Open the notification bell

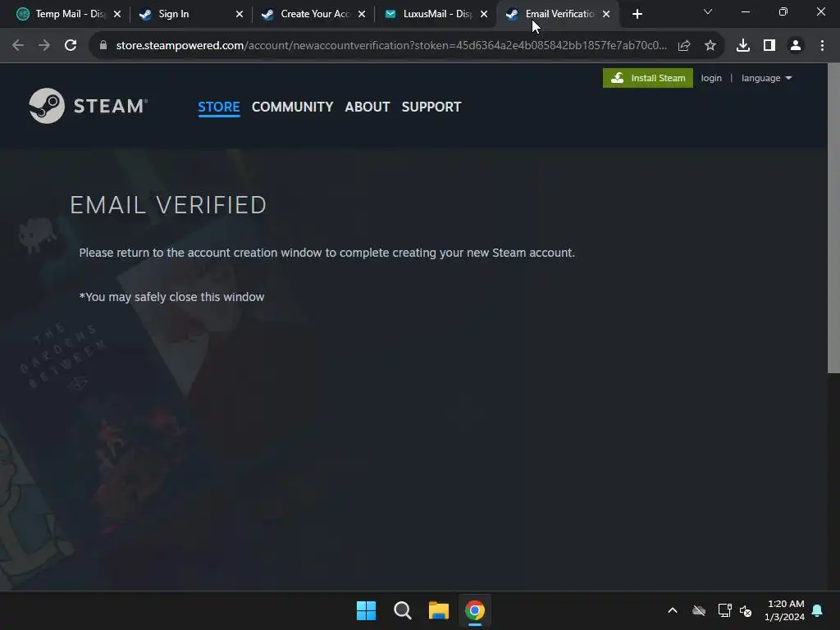817,610
